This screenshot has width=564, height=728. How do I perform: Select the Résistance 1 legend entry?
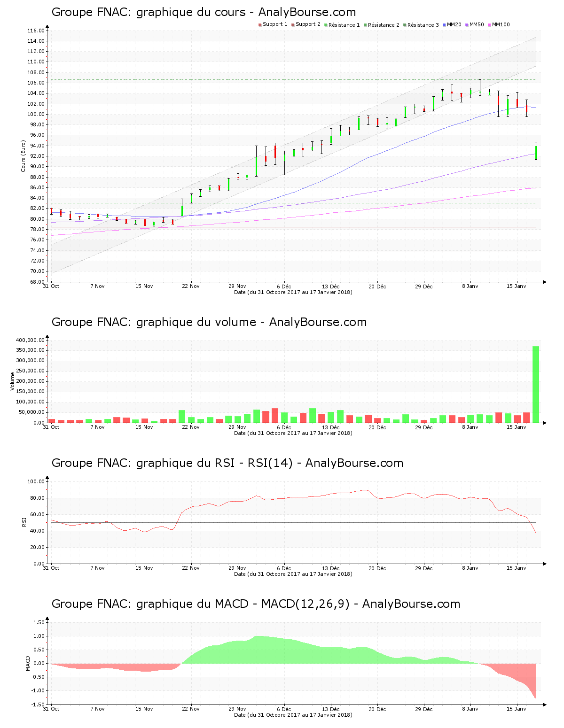342,24
